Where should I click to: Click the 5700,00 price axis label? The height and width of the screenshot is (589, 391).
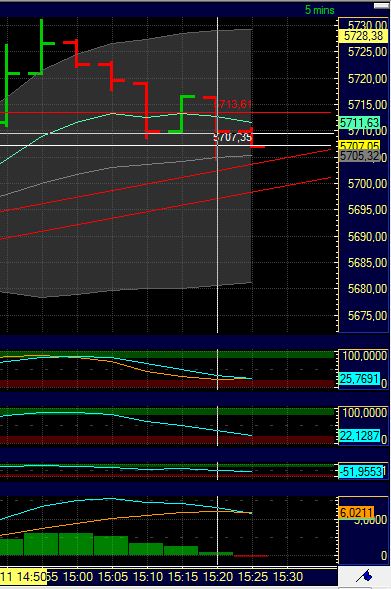click(367, 183)
